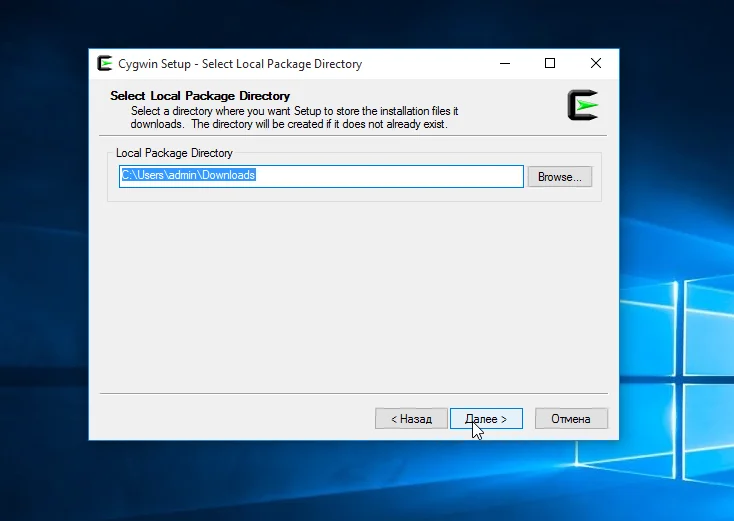Click the Cygwin icon in the title bar
The width and height of the screenshot is (734, 521).
click(x=105, y=63)
